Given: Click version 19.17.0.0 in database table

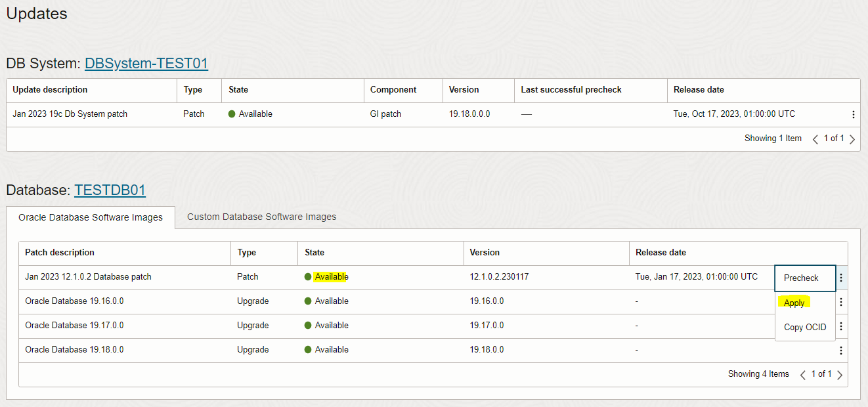Looking at the screenshot, I should (487, 326).
